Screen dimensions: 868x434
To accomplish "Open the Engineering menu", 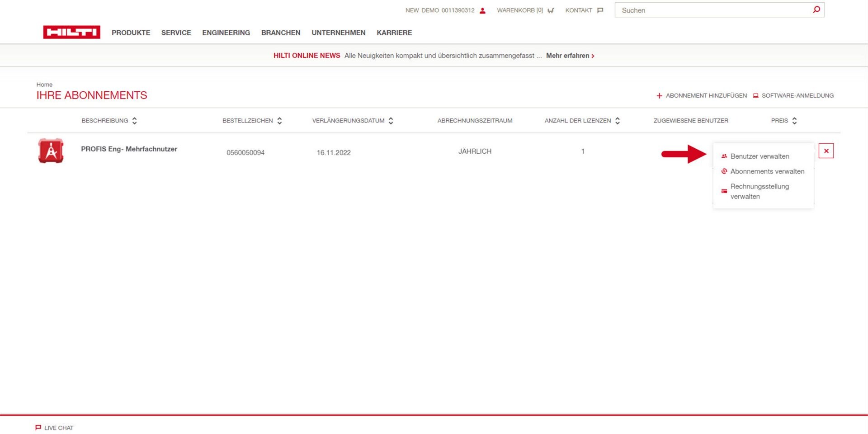I will coord(226,33).
